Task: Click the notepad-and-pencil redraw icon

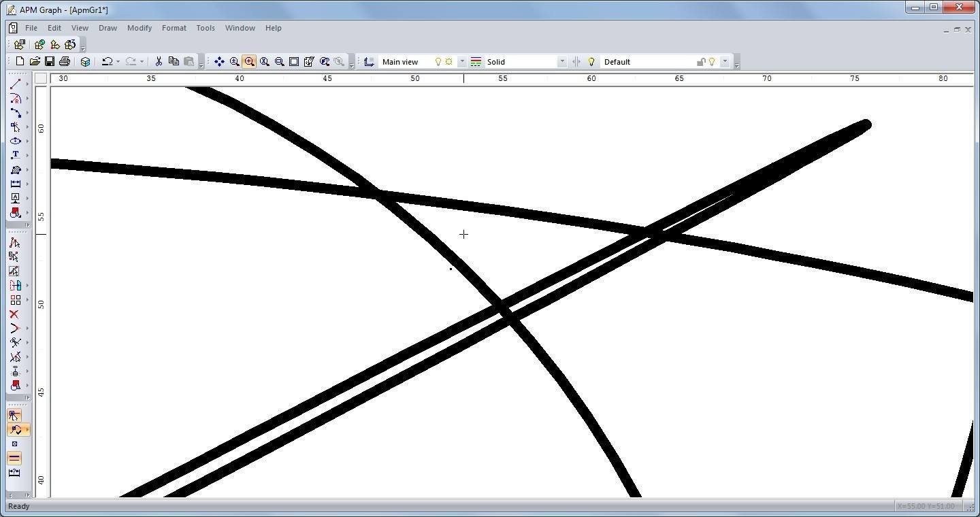Action: pyautogui.click(x=309, y=61)
